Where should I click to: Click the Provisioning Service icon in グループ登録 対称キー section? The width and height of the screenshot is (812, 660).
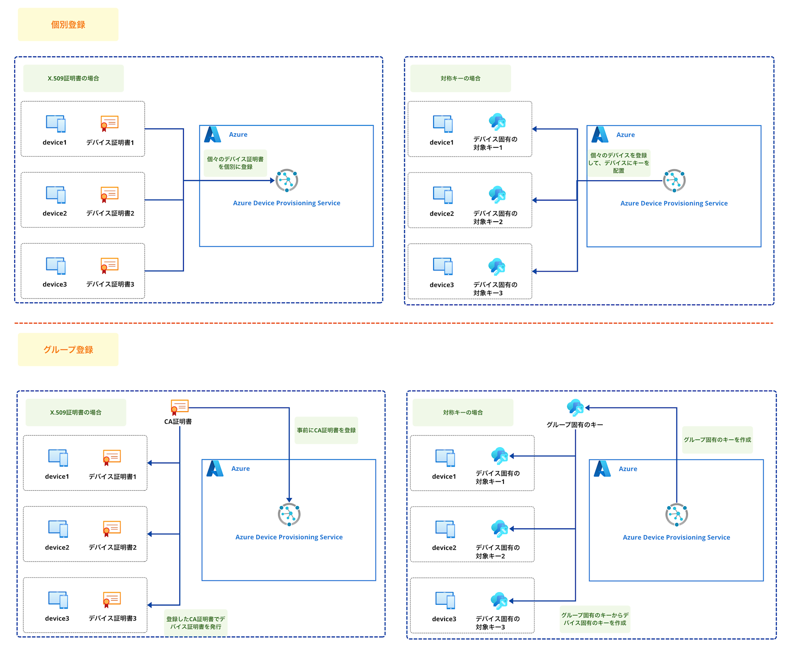[676, 515]
